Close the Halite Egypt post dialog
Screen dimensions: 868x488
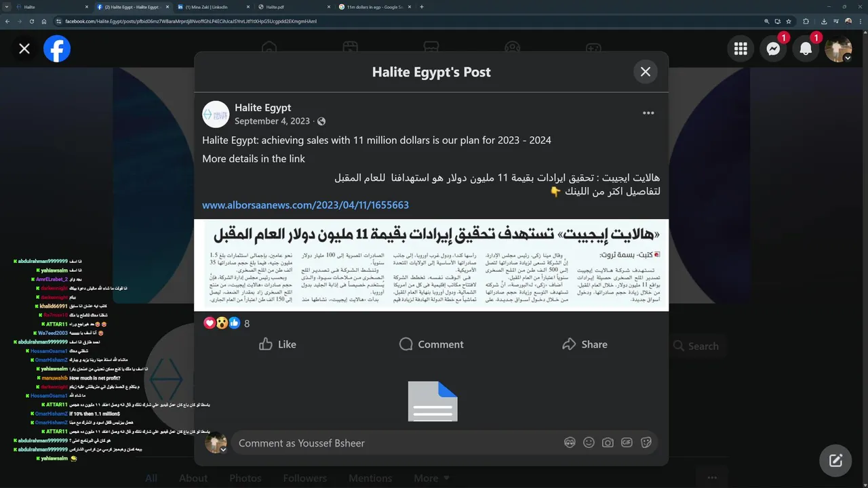pos(645,72)
